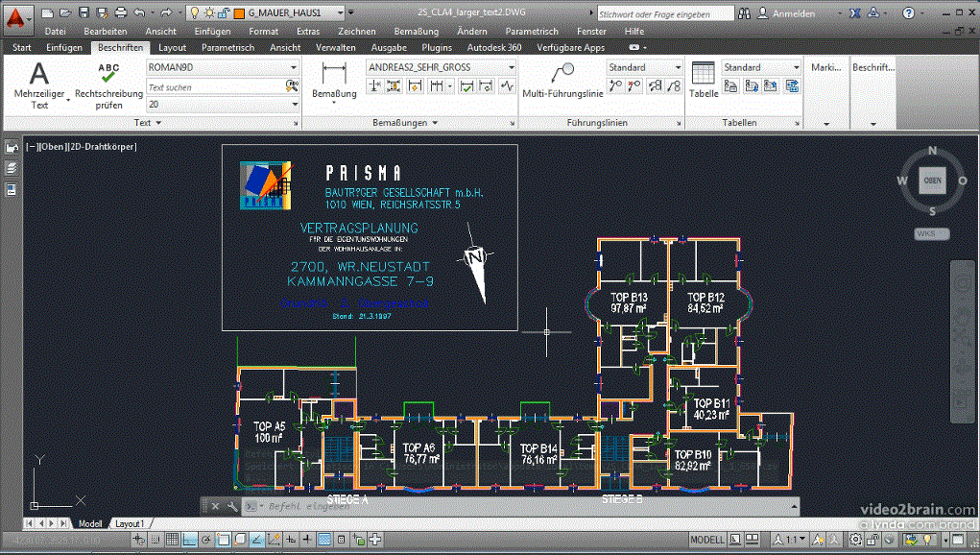The width and height of the screenshot is (980, 555).
Task: Click the orange layer color swatch
Action: [x=239, y=13]
